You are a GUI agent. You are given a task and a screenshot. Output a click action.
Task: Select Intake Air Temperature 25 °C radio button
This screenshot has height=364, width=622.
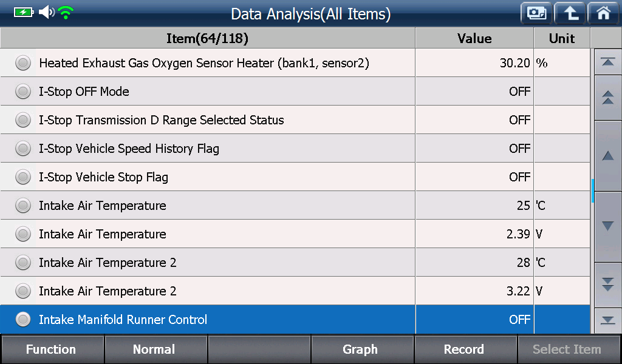tap(23, 206)
